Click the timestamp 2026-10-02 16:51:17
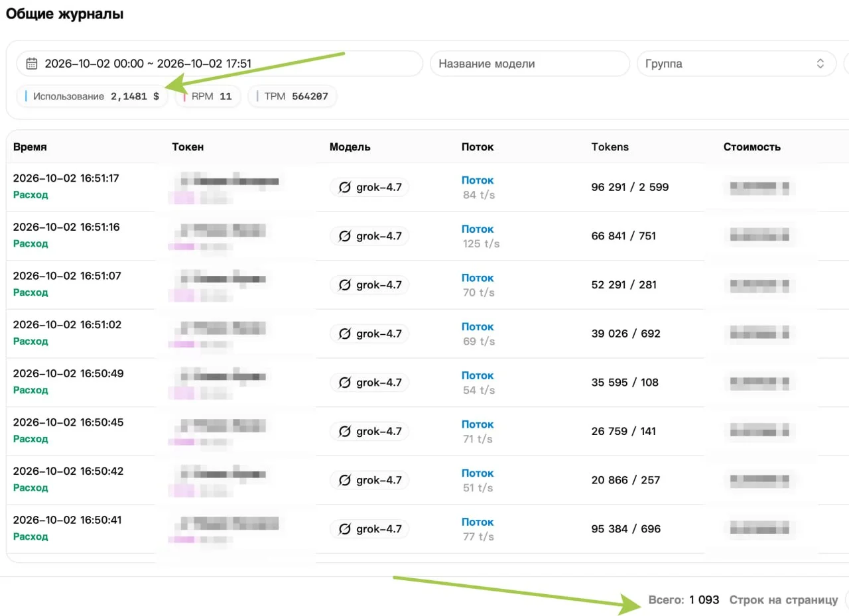 (66, 178)
